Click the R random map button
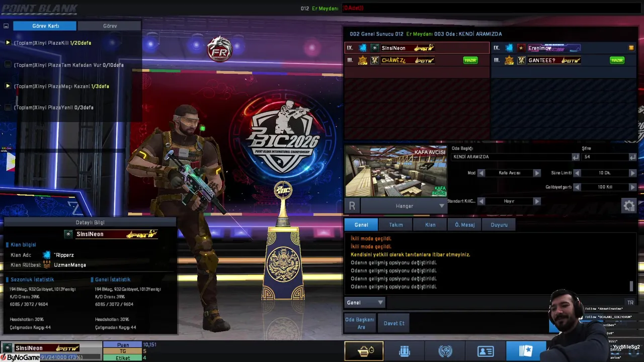Screen dimensions: 644x362 352,206
